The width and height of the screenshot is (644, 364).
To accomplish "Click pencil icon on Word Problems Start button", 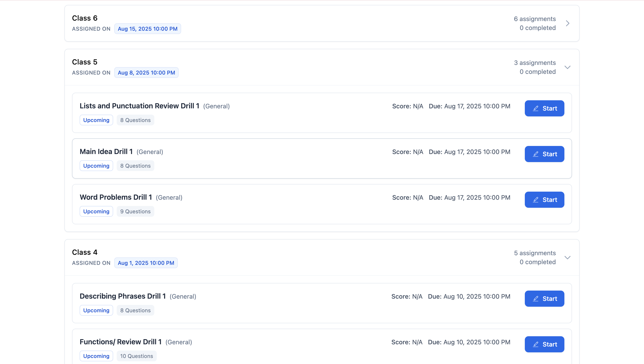I will click(x=536, y=200).
